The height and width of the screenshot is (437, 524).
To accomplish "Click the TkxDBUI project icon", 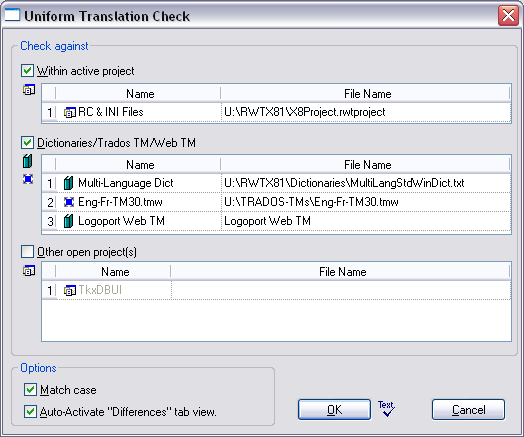I will pos(70,290).
